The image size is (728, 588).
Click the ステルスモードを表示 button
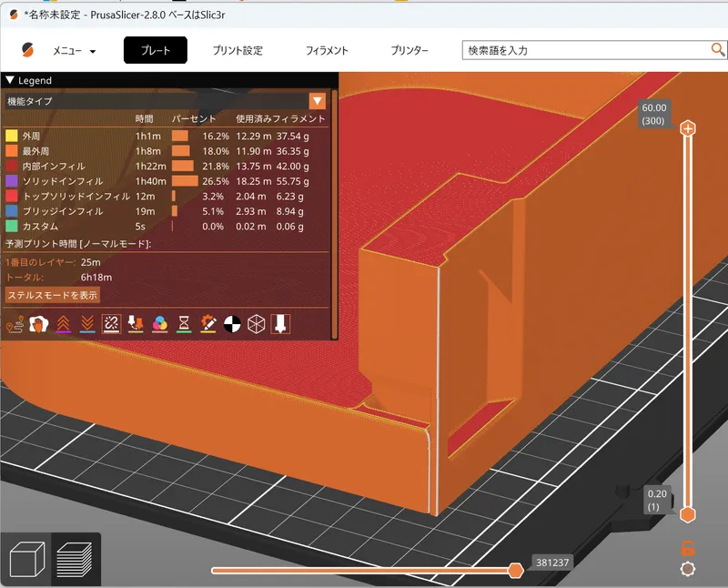53,295
